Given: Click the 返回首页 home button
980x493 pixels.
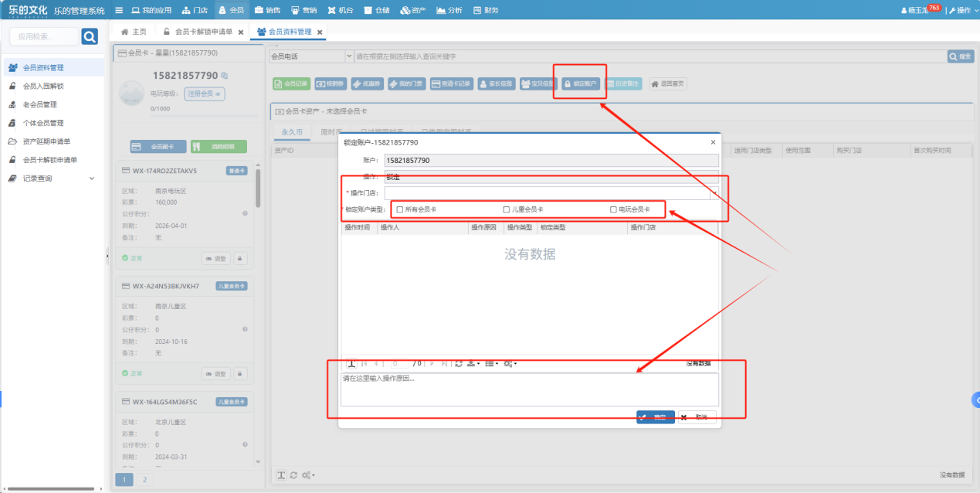Looking at the screenshot, I should coord(667,83).
